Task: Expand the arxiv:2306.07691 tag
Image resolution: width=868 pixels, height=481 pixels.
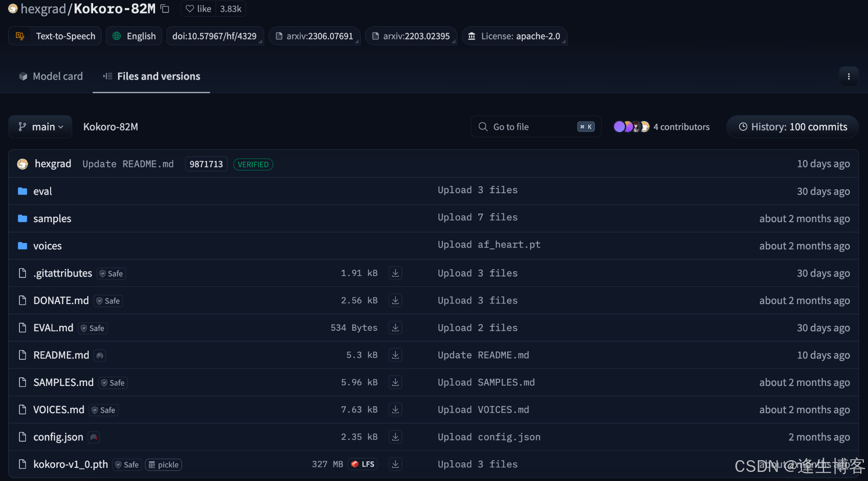Action: [x=315, y=36]
